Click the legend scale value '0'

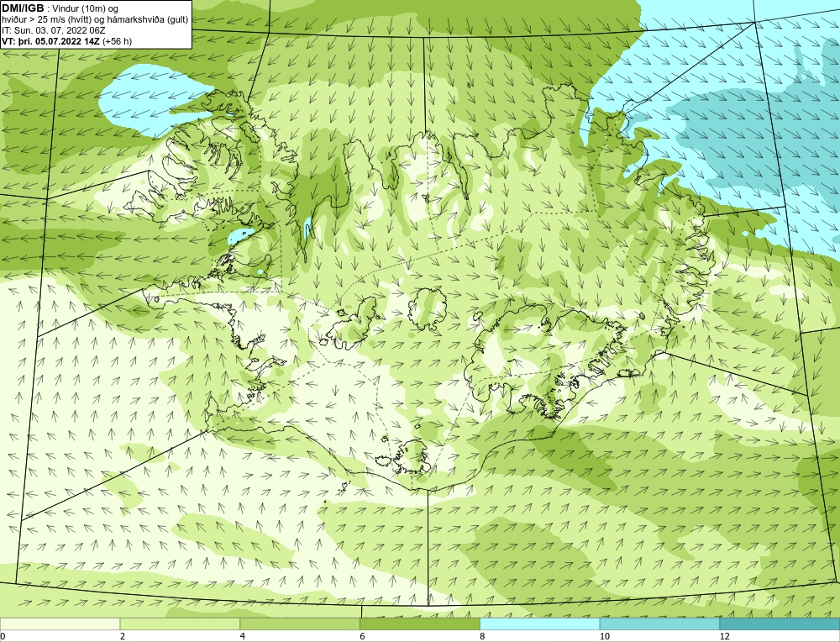coord(3,636)
